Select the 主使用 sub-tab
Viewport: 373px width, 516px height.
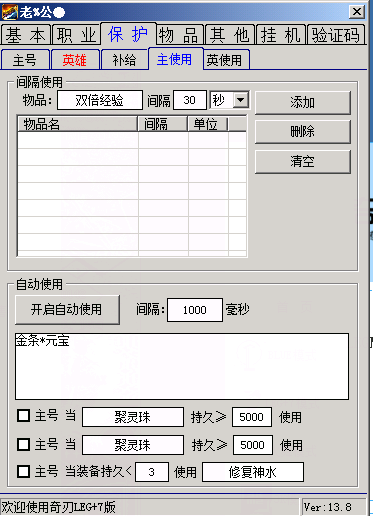176,59
